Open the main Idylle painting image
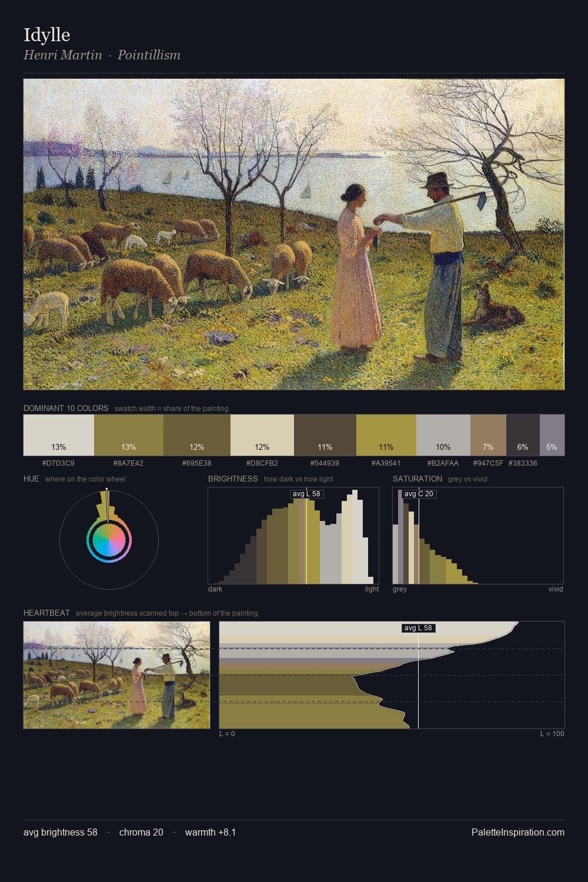 pos(294,234)
